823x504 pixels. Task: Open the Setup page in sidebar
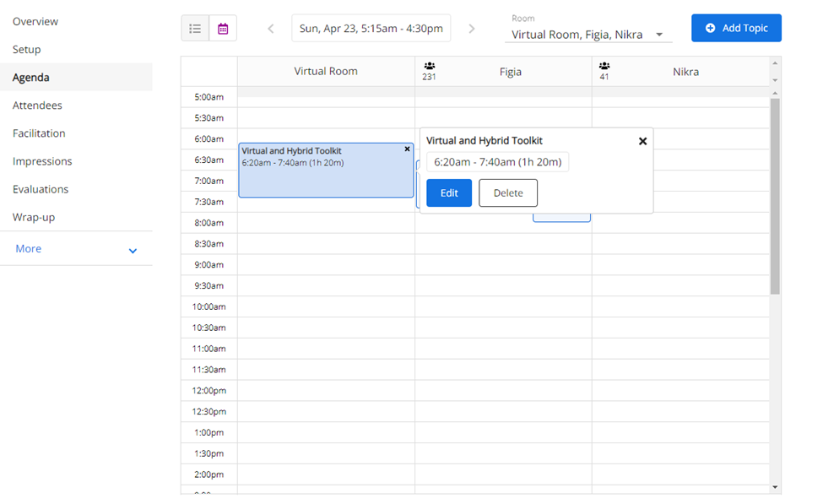[27, 50]
